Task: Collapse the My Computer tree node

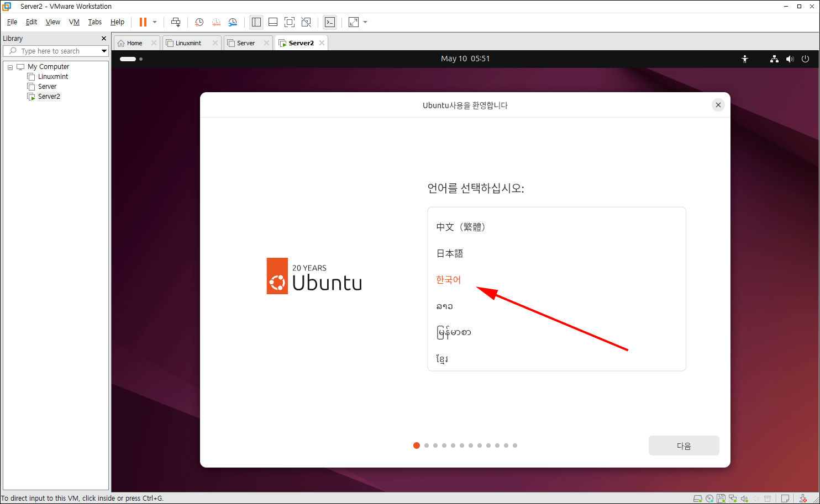Action: (x=10, y=67)
